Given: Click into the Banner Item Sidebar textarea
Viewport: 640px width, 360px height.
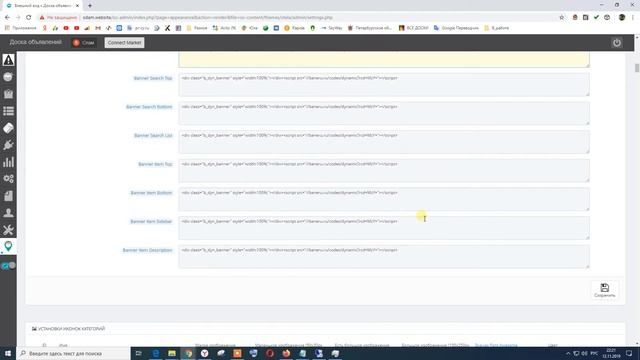Looking at the screenshot, I should [x=384, y=228].
